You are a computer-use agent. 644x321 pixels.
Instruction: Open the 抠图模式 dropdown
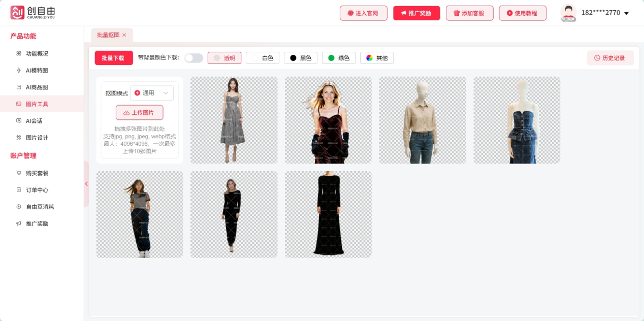(x=152, y=93)
